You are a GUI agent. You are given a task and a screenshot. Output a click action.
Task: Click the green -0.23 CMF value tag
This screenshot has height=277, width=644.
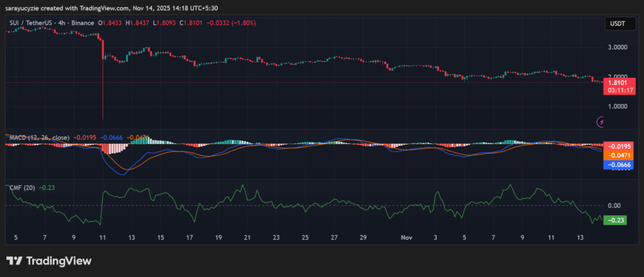click(616, 220)
